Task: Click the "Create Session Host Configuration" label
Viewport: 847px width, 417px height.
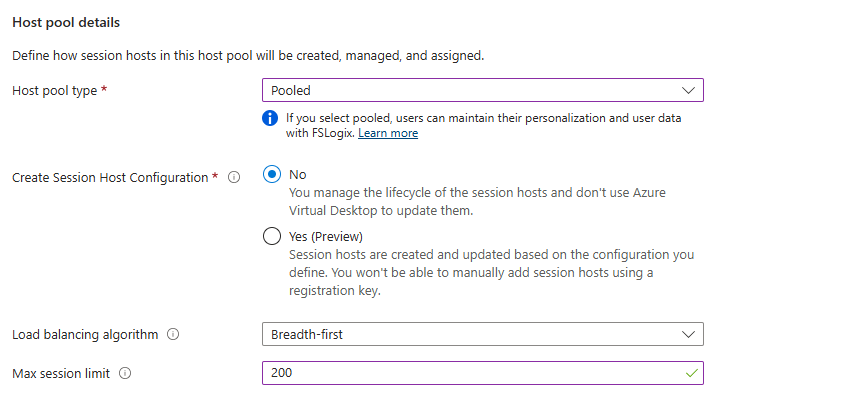Action: [x=109, y=178]
